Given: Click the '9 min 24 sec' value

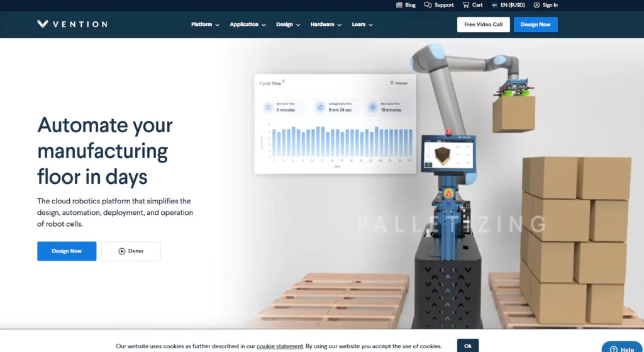Looking at the screenshot, I should tap(340, 110).
